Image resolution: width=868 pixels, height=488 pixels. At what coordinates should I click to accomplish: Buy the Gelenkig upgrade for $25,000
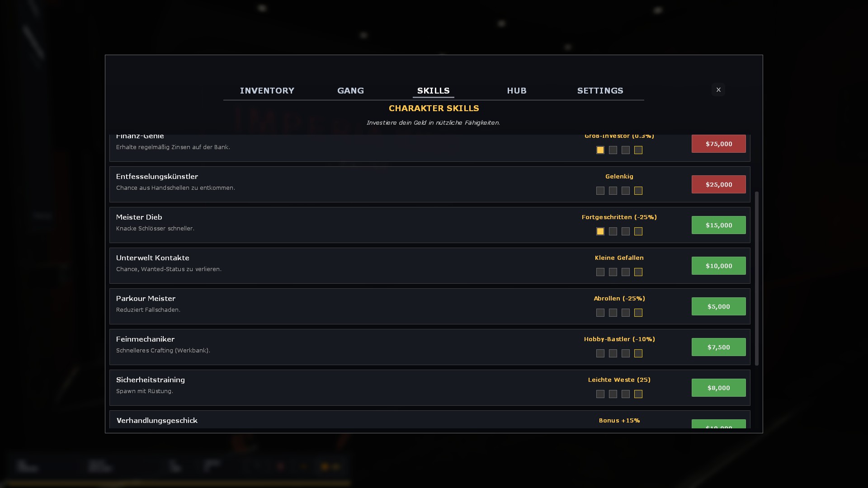pyautogui.click(x=718, y=184)
